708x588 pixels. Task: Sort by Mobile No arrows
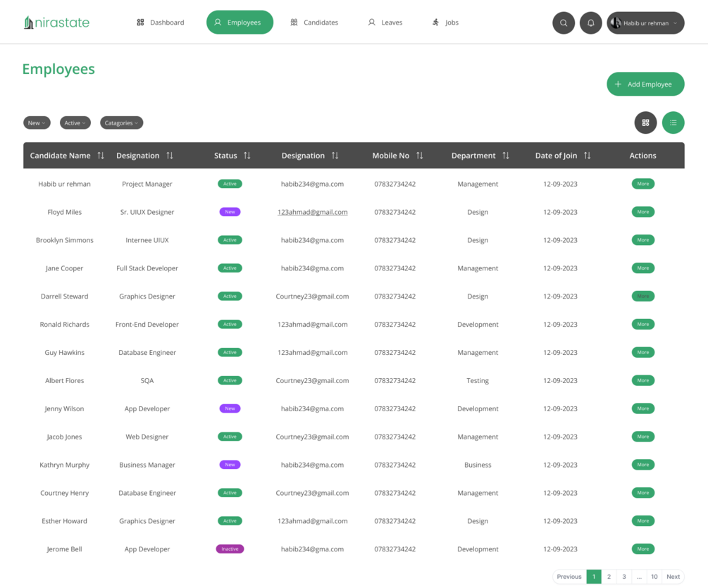(419, 156)
